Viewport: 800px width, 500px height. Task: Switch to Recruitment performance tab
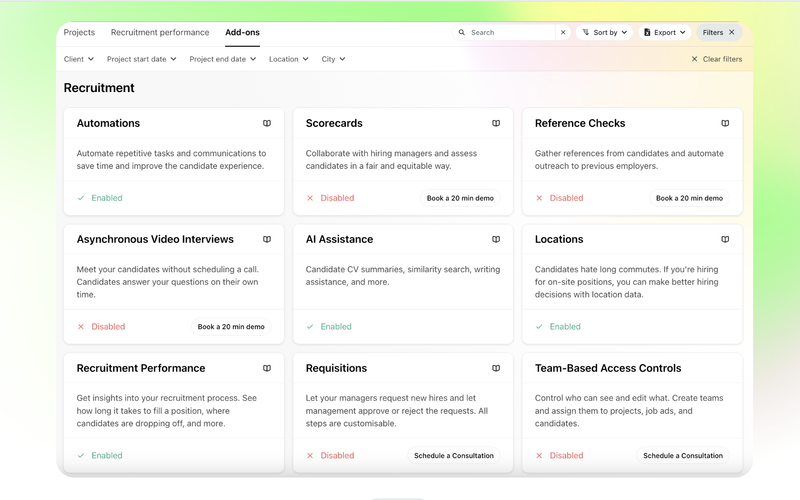point(160,33)
